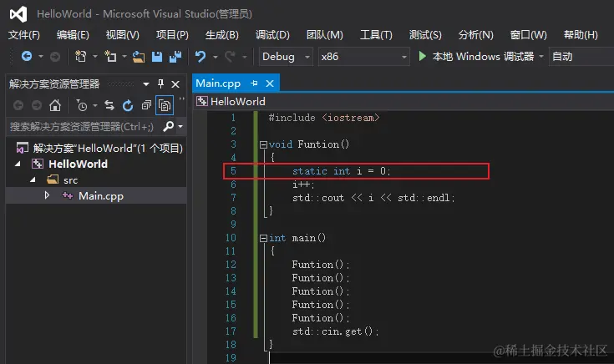The image size is (614, 364).
Task: Click the Solution Explorer refresh icon
Action: [128, 106]
